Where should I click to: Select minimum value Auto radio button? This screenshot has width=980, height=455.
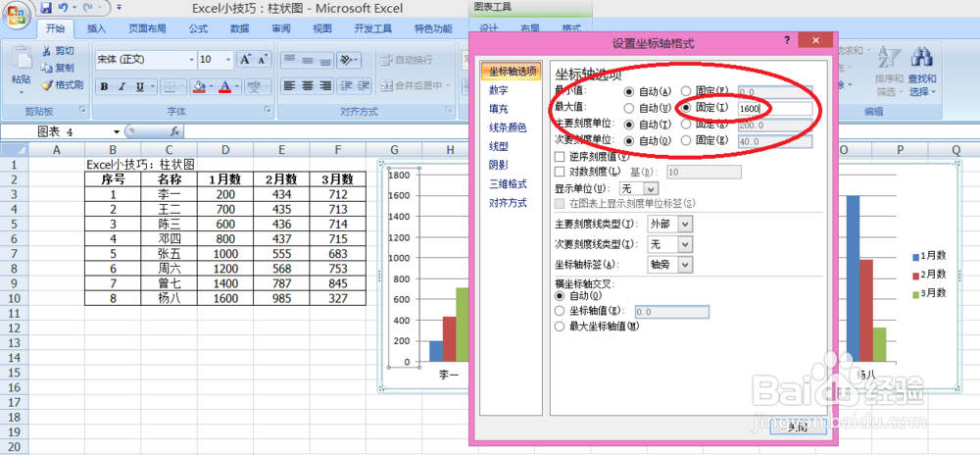(x=629, y=91)
